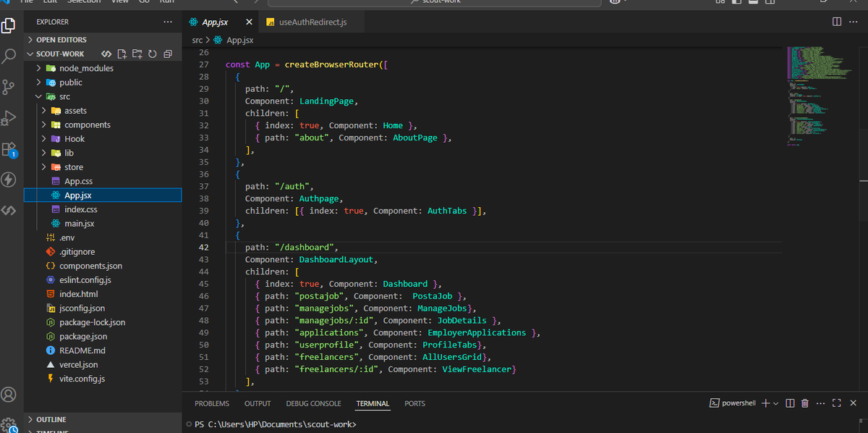Click the code brackets icon in SCOUT-WORK header
Viewport: 868px width, 433px height.
[106, 54]
